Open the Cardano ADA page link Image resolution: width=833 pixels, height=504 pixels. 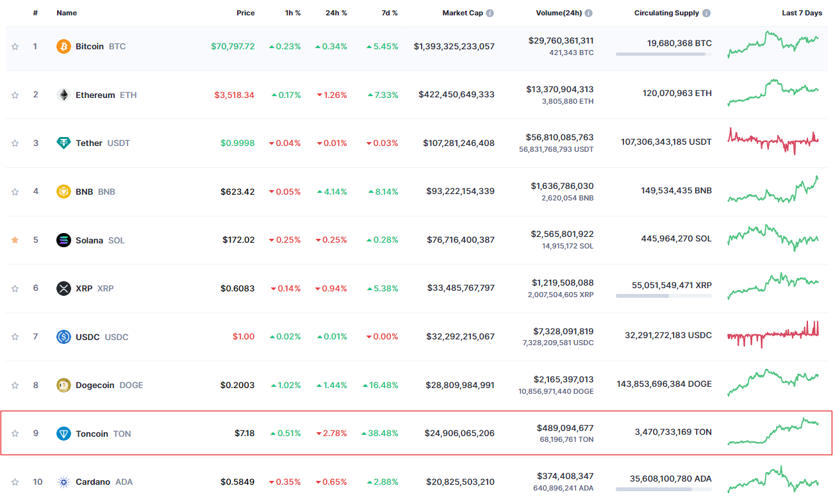click(104, 482)
